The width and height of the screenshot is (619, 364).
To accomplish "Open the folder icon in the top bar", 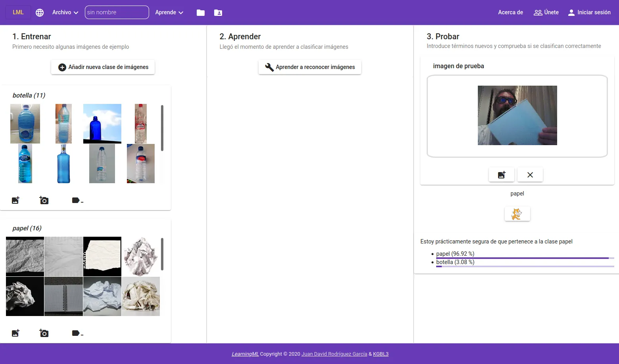I will tap(201, 13).
